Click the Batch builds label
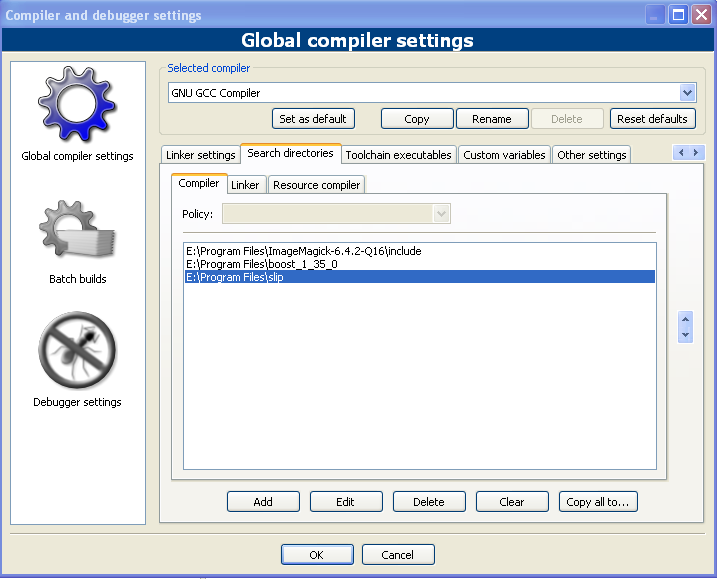717x579 pixels. pos(77,279)
